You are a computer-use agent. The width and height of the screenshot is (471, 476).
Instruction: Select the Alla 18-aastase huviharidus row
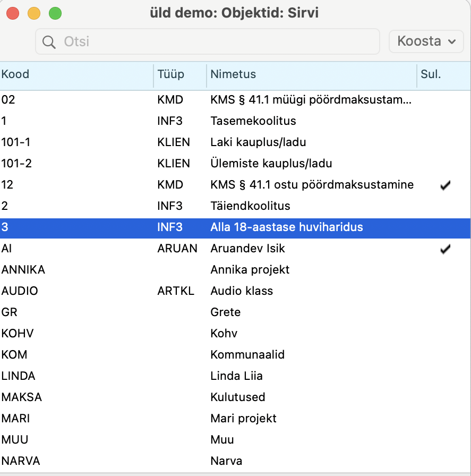[x=236, y=227]
